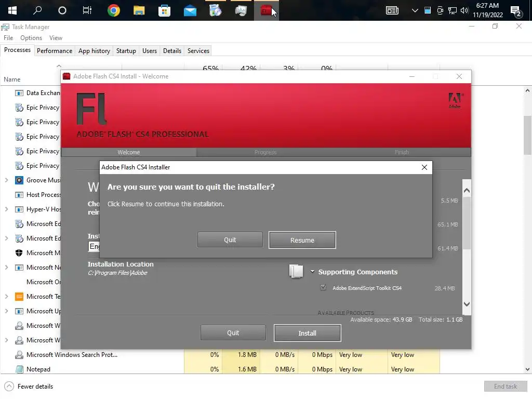Click Install in Flash CS4 installer
The image size is (532, 399).
(307, 333)
